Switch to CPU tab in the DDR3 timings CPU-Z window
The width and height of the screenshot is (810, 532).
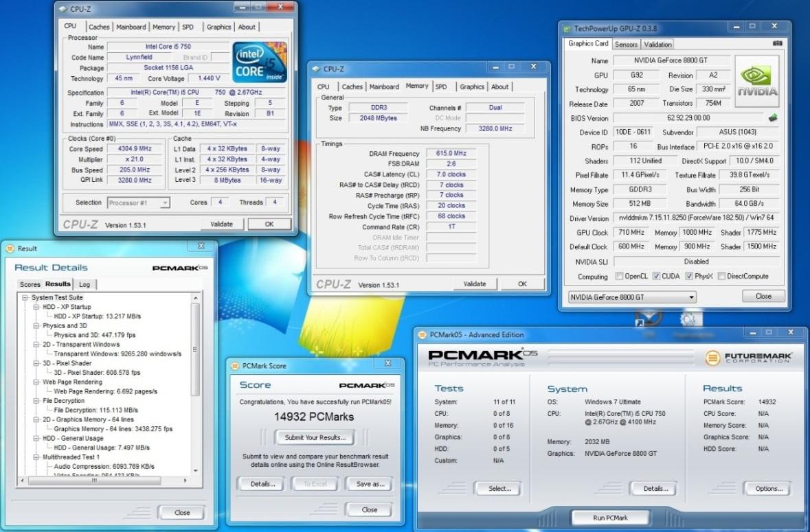tap(324, 86)
